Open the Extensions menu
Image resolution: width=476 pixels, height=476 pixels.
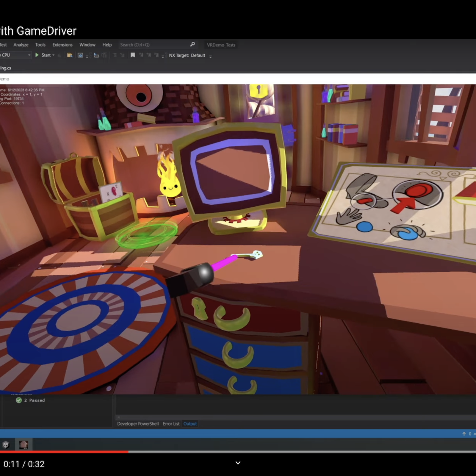tap(62, 45)
